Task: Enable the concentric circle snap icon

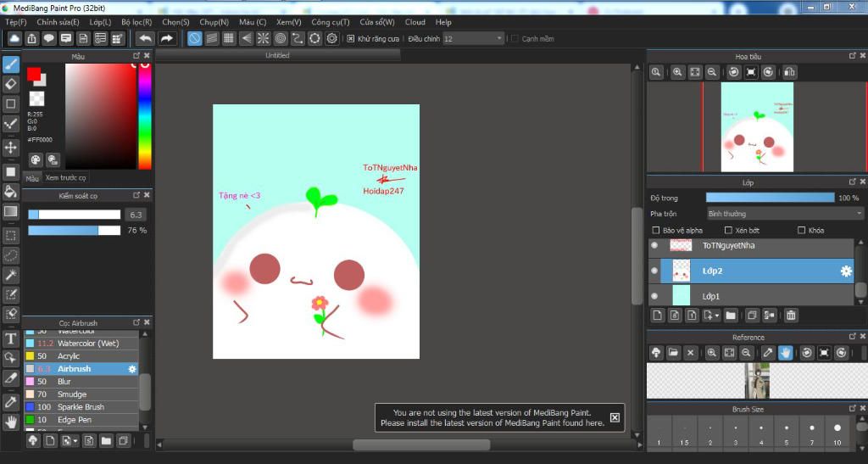Action: coord(281,38)
